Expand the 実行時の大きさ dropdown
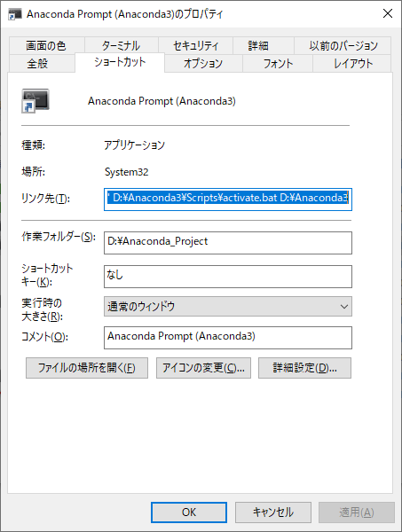The width and height of the screenshot is (402, 532). [228, 307]
